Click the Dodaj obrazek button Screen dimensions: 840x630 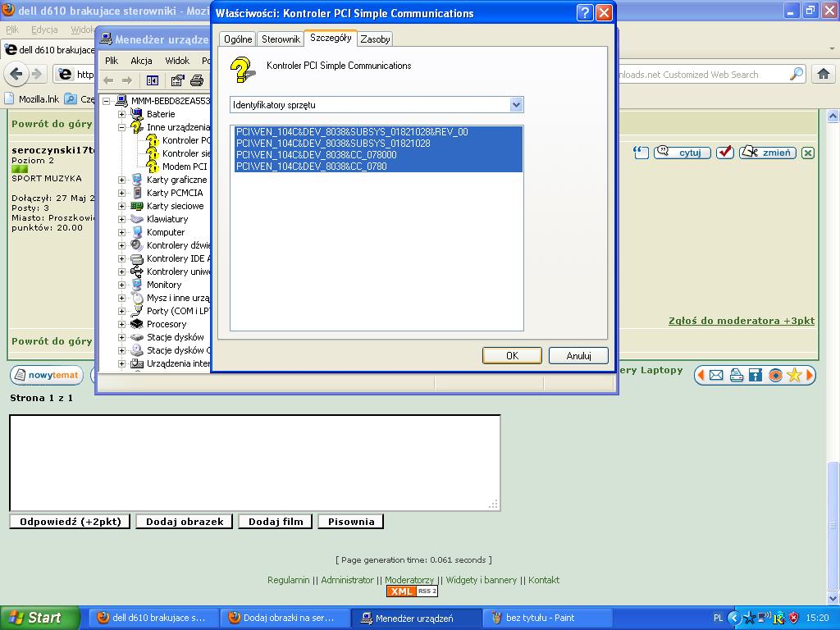click(x=185, y=522)
